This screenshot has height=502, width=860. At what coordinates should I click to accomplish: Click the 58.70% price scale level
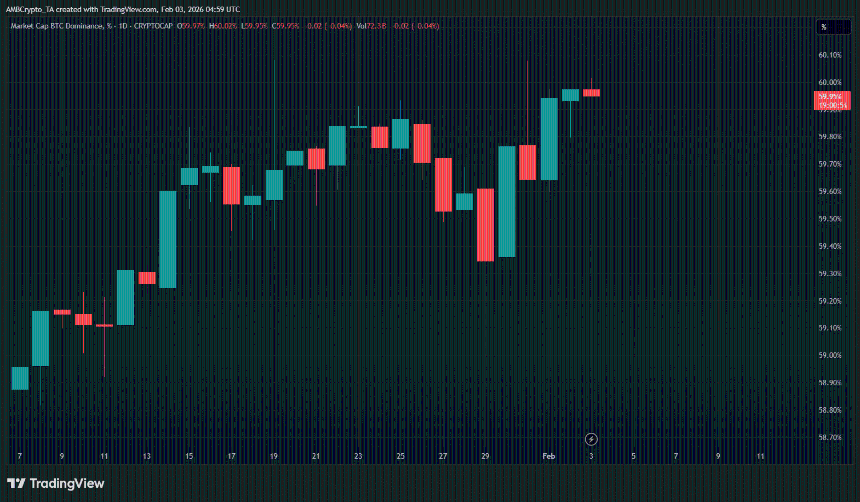coord(829,437)
